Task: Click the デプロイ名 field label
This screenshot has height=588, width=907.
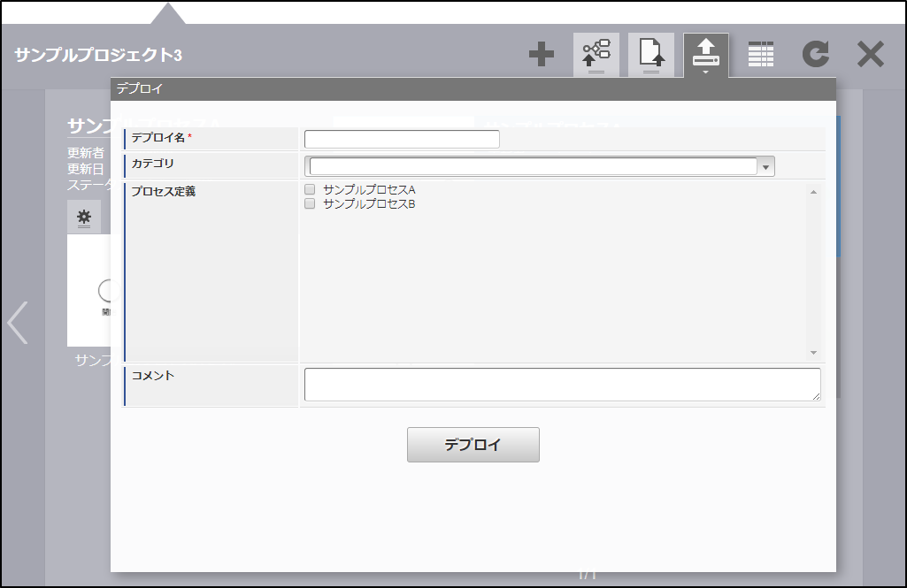Action: pyautogui.click(x=158, y=138)
